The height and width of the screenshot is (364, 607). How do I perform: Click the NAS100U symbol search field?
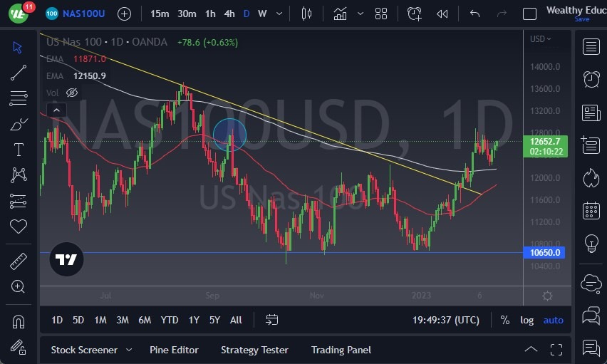84,14
